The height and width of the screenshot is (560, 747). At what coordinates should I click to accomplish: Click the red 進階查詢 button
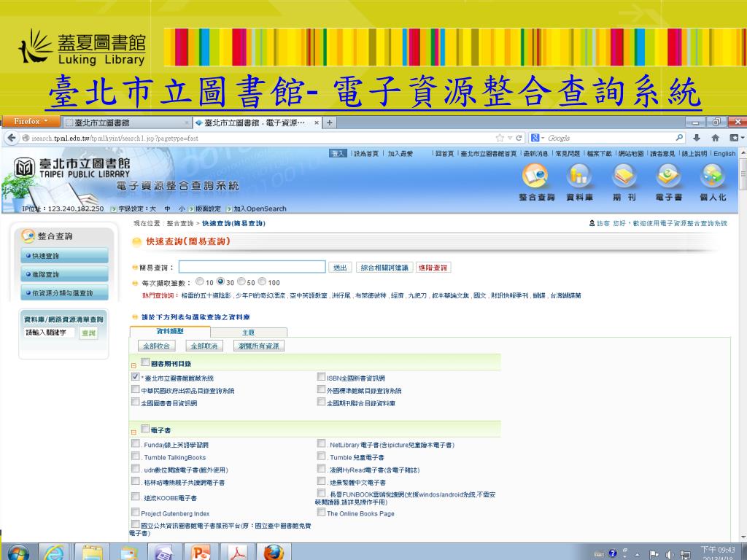[433, 268]
